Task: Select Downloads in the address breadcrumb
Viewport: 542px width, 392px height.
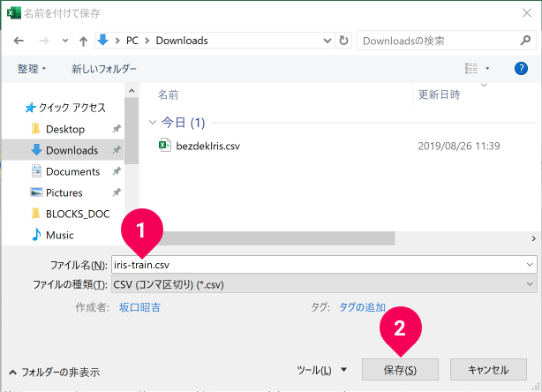Action: click(x=182, y=41)
